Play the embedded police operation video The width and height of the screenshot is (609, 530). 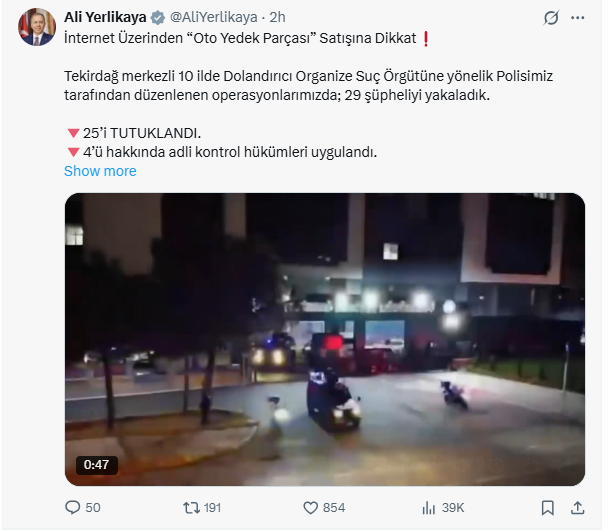pyautogui.click(x=325, y=339)
